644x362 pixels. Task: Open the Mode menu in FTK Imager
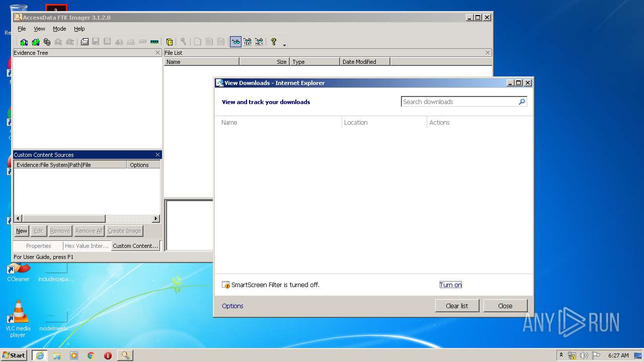59,29
